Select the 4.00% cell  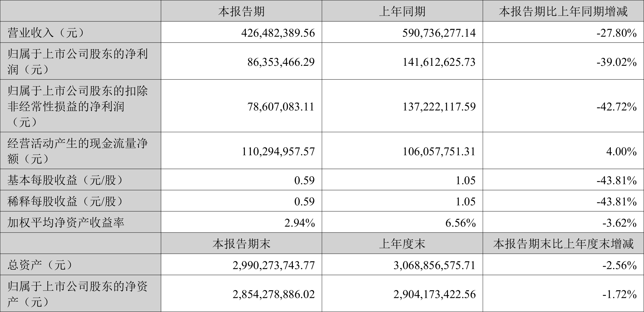coord(622,151)
